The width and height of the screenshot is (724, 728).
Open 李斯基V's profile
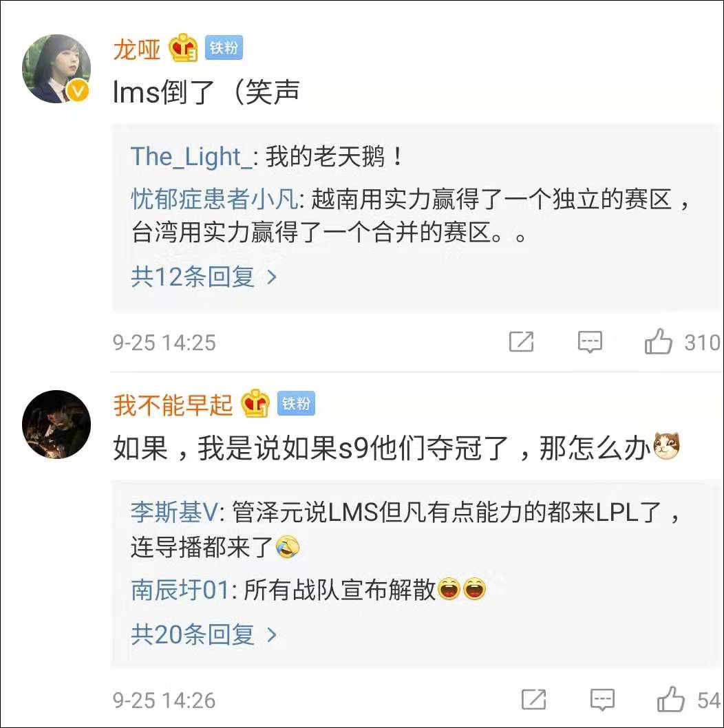[x=174, y=511]
